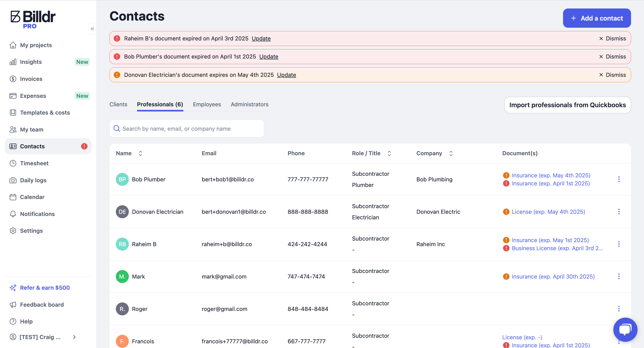Open Help question mark icon
Image resolution: width=644 pixels, height=348 pixels.
[x=13, y=321]
